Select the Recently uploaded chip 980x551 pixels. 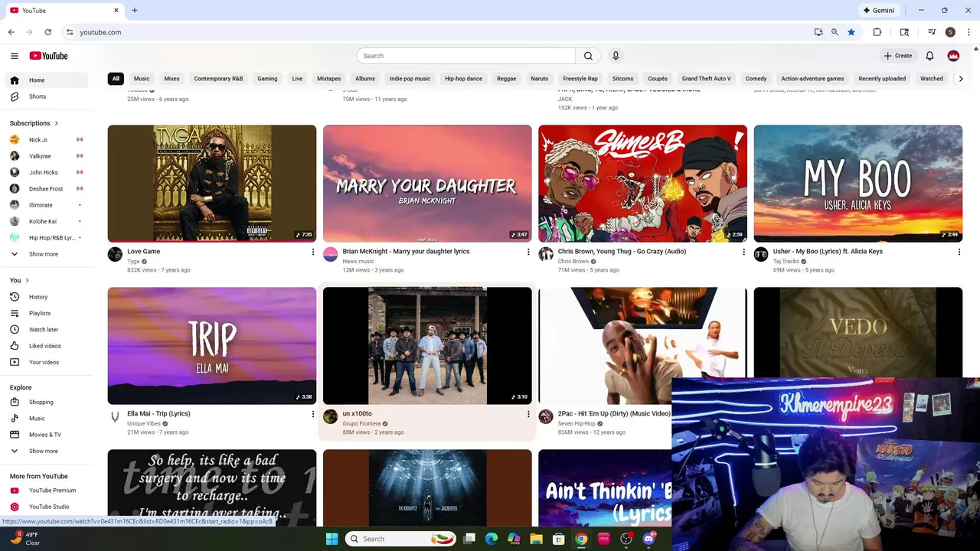point(882,79)
